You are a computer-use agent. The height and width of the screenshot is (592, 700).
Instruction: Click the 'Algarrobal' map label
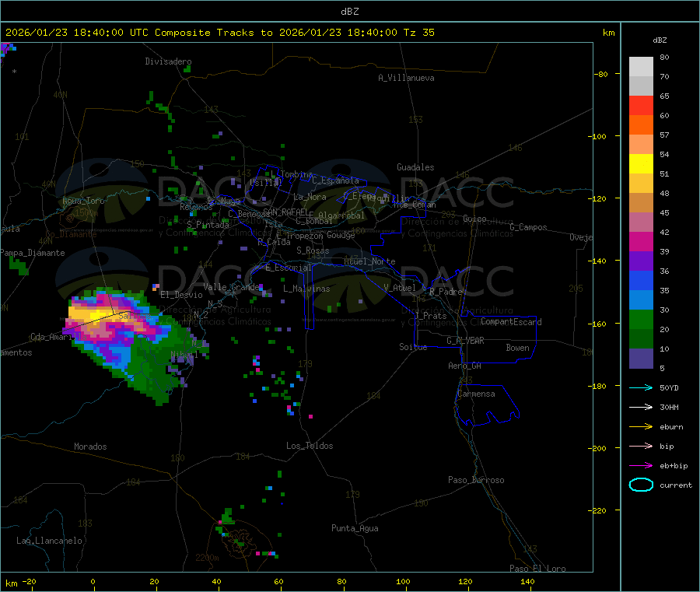tap(341, 215)
